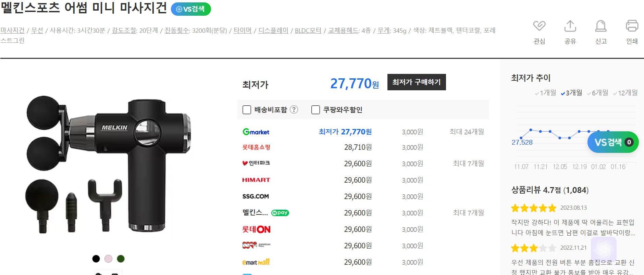Select the pink color swatch
Image resolution: width=644 pixels, height=275 pixels.
tap(108, 259)
